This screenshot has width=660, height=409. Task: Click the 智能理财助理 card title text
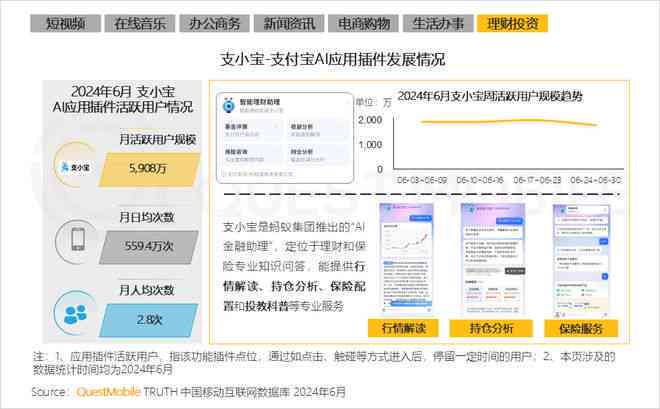[x=260, y=102]
